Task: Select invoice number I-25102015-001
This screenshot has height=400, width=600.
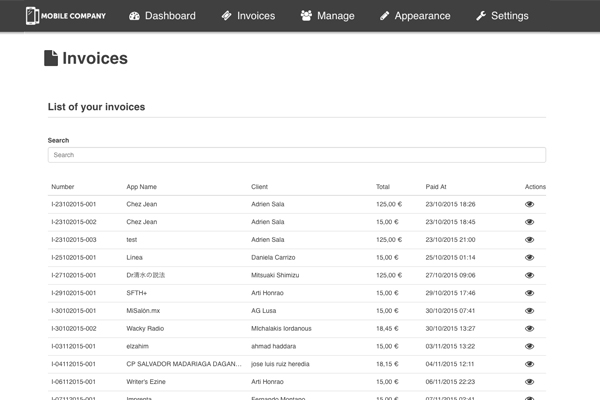Action: point(73,258)
